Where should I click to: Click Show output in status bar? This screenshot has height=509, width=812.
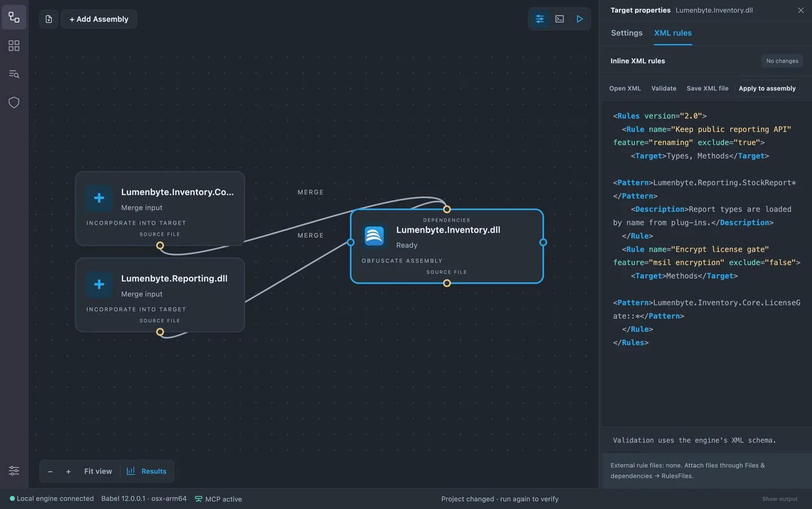[x=780, y=499]
